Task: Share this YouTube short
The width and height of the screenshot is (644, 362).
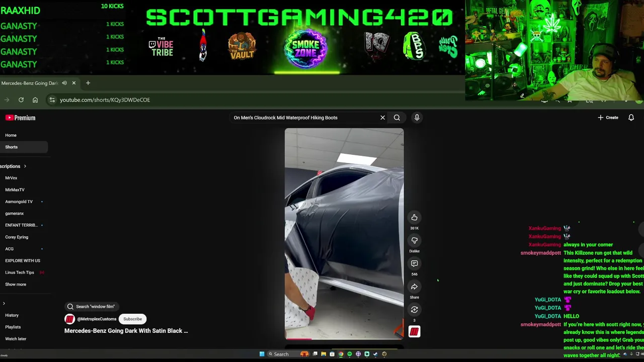Action: coord(414,287)
